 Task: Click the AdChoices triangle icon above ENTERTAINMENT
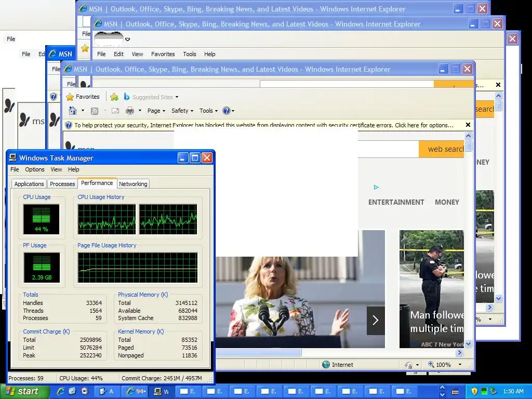376,187
